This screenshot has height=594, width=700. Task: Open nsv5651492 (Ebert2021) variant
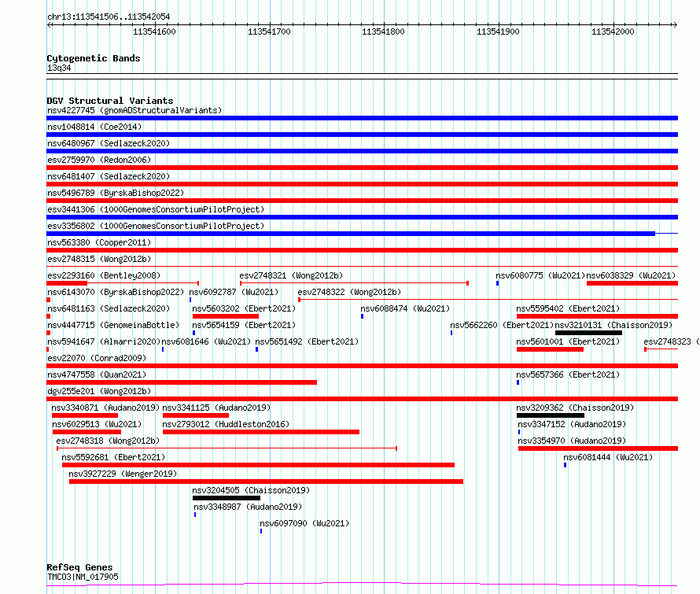tap(307, 341)
